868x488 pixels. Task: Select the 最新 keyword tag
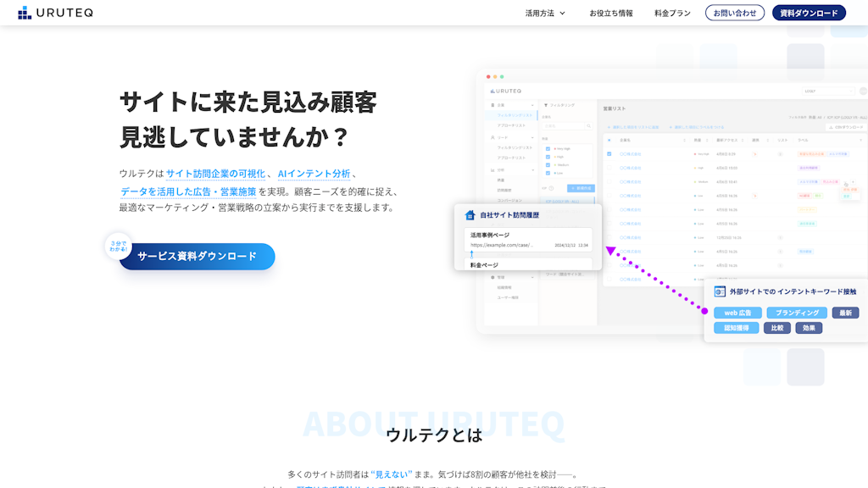pos(845,313)
